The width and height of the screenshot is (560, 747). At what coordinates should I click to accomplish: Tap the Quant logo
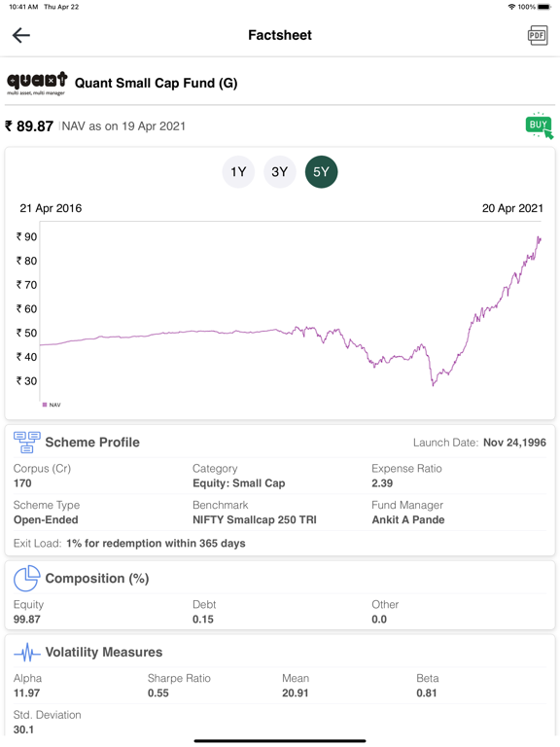[37, 84]
